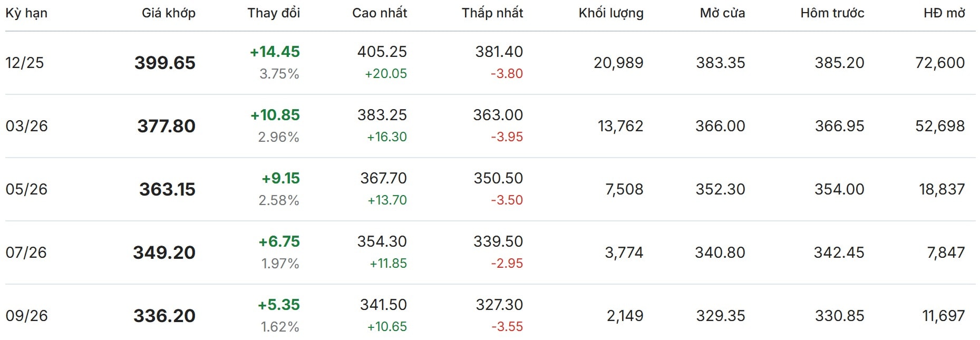Screen dimensions: 980x340
Task: Click the Cao nhất column header
Action: coord(380,13)
